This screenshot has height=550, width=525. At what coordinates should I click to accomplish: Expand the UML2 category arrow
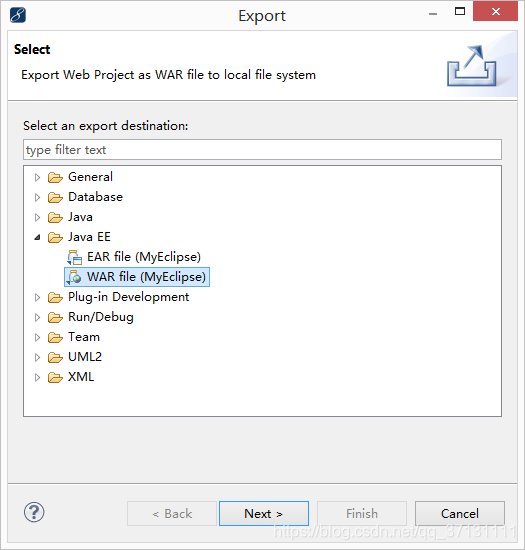click(37, 357)
